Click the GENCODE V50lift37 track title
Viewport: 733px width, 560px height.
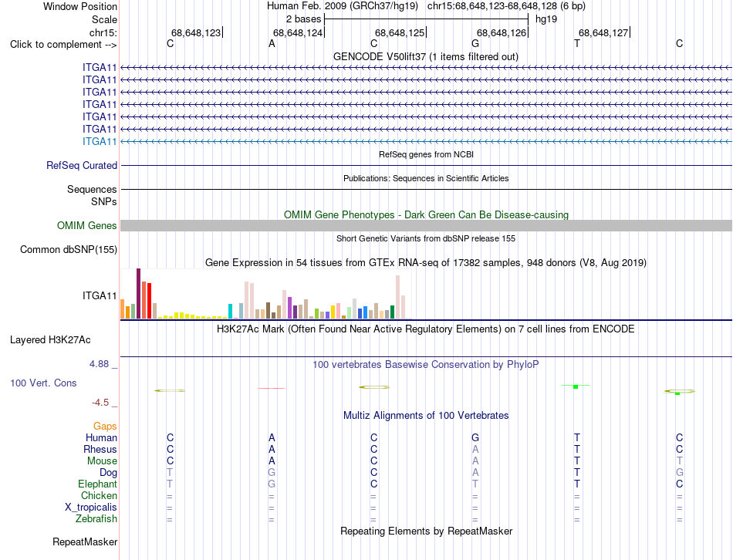point(426,56)
